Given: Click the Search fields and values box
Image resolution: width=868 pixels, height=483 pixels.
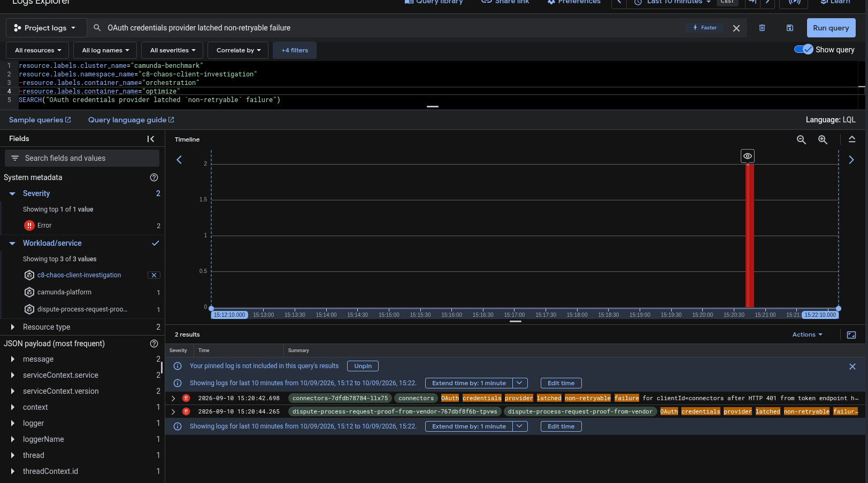Looking at the screenshot, I should pos(82,158).
